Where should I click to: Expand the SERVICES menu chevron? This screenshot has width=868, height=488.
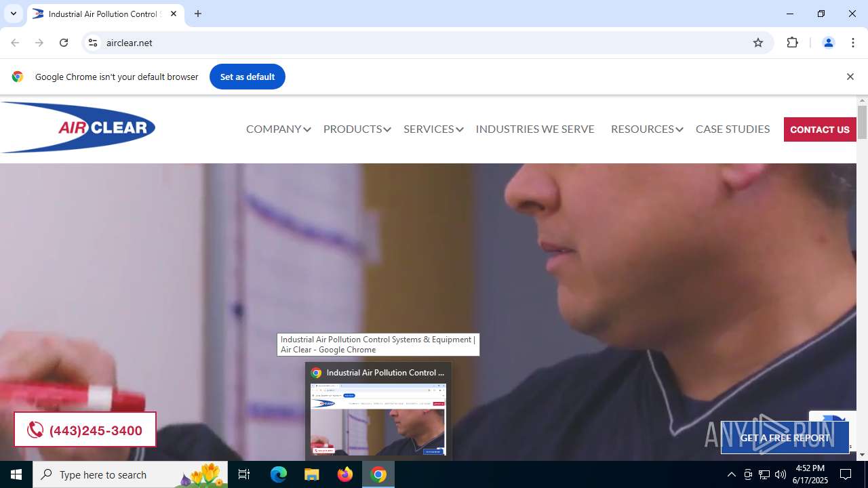(x=460, y=129)
